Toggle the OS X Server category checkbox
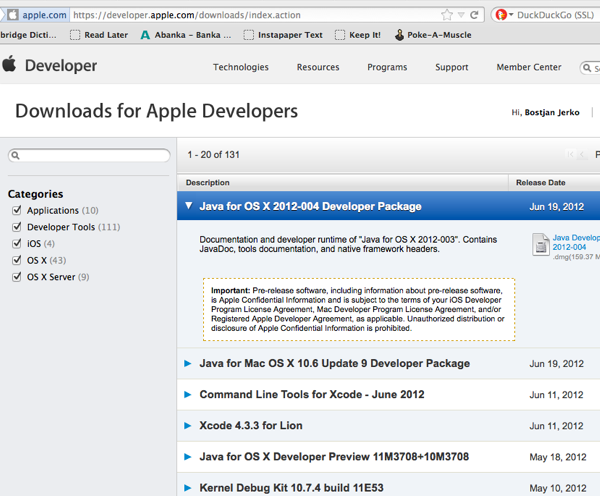 [16, 277]
